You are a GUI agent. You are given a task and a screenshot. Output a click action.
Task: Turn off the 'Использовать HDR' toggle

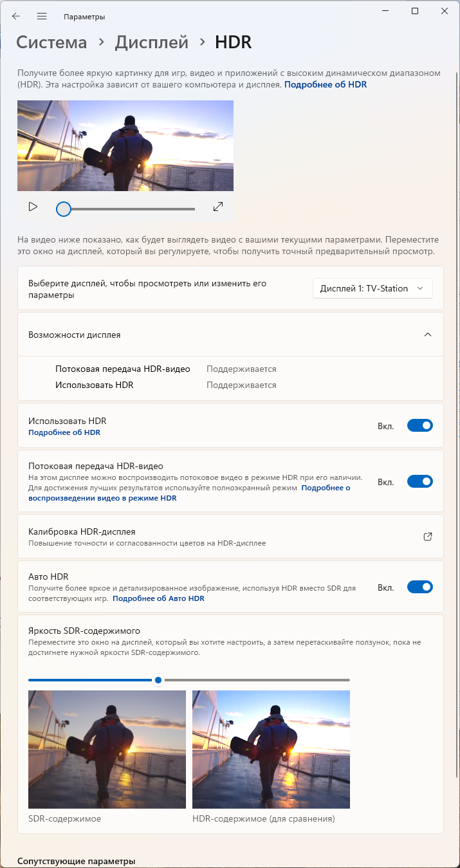[419, 425]
